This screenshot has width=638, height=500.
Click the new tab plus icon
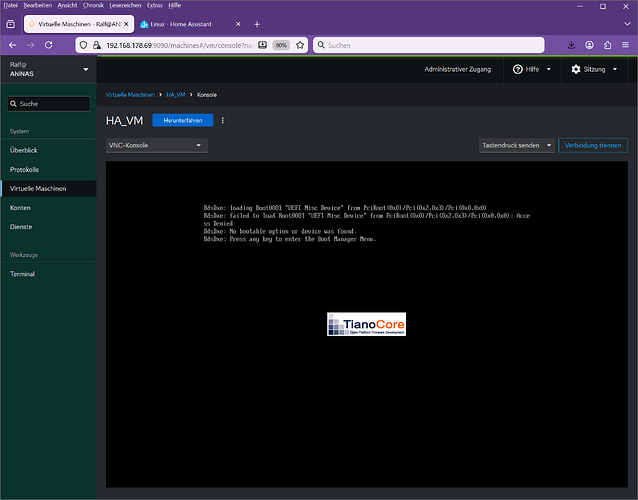257,23
